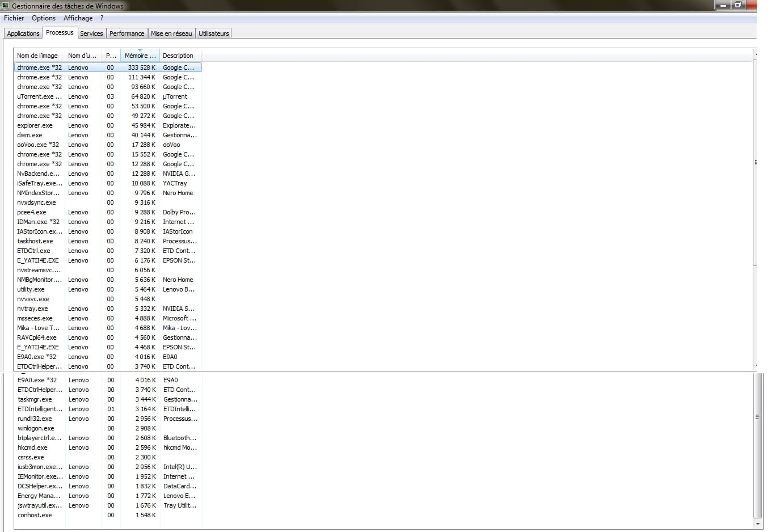Select the Mika - Love T... process
The width and height of the screenshot is (771, 532).
[108, 328]
